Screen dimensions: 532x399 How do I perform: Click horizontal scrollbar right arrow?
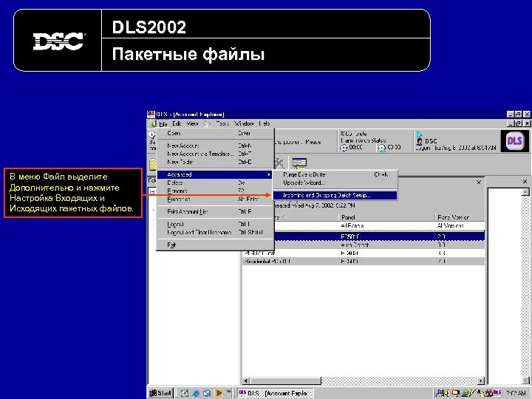481,381
